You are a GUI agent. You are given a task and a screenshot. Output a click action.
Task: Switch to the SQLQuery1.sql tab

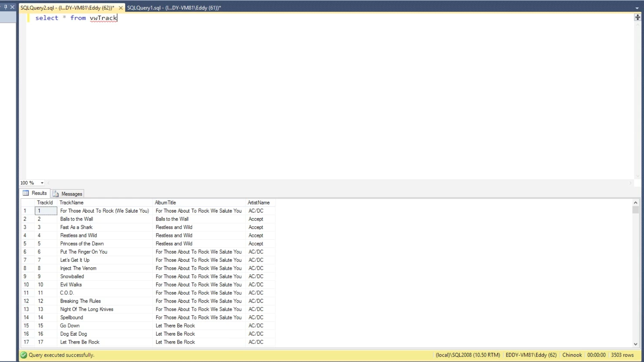pyautogui.click(x=174, y=8)
